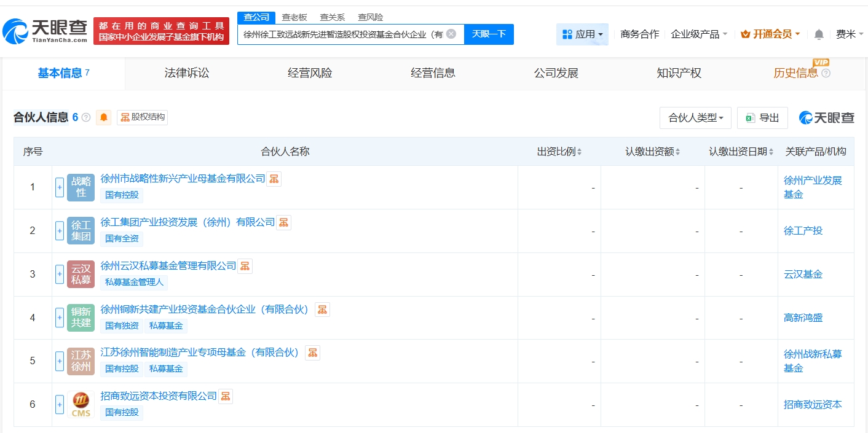Open the 合伙人类型 dropdown filter
The image size is (868, 433).
point(695,118)
